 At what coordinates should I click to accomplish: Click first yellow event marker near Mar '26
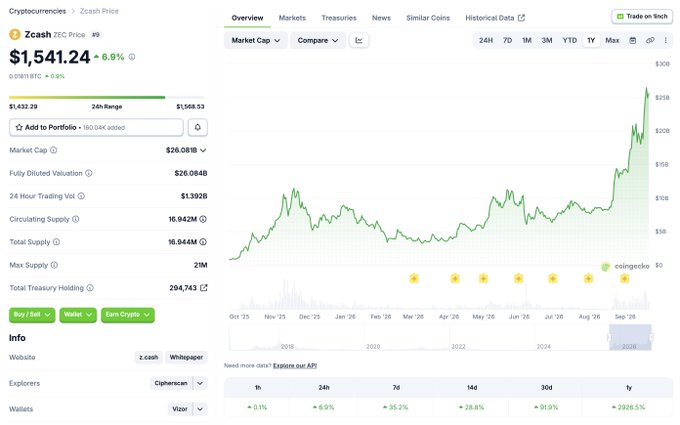[x=414, y=278]
